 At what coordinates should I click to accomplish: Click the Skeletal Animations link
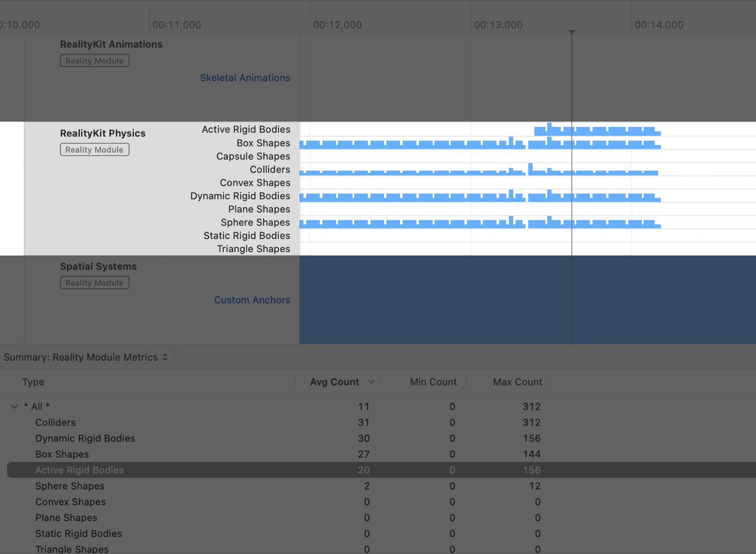click(245, 78)
